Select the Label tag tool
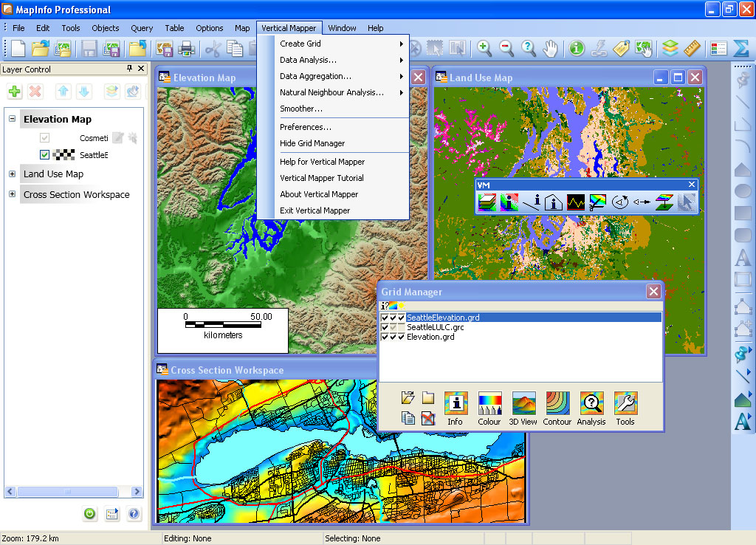This screenshot has width=756, height=545. click(621, 48)
